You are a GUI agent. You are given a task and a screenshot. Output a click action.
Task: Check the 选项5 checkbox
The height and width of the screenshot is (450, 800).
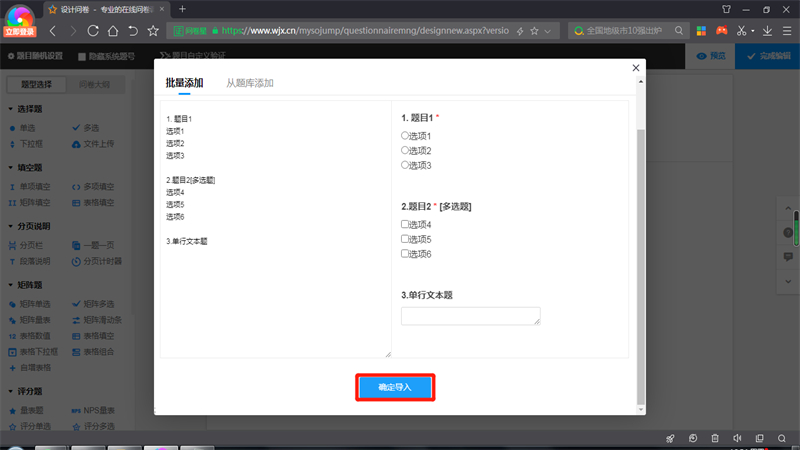coord(405,239)
